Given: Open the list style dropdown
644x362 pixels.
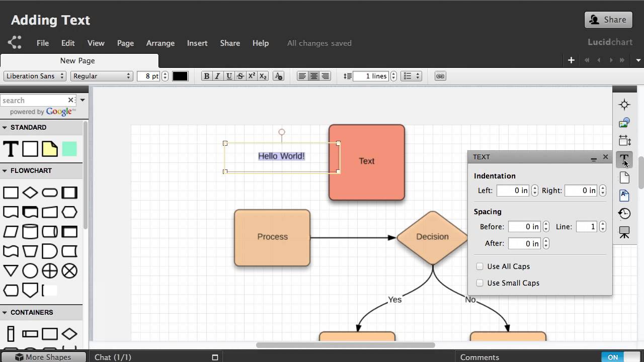Looking at the screenshot, I should tap(412, 76).
